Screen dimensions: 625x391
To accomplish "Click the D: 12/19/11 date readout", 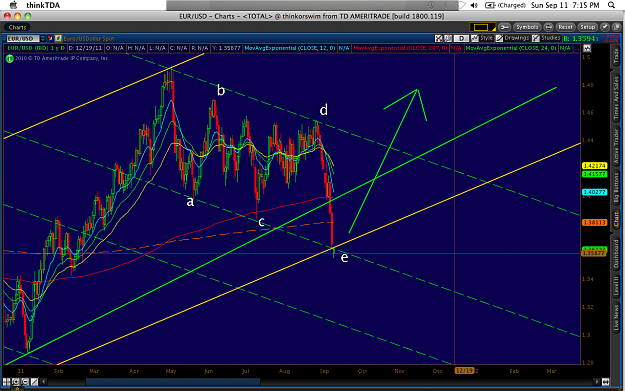I will (x=85, y=48).
